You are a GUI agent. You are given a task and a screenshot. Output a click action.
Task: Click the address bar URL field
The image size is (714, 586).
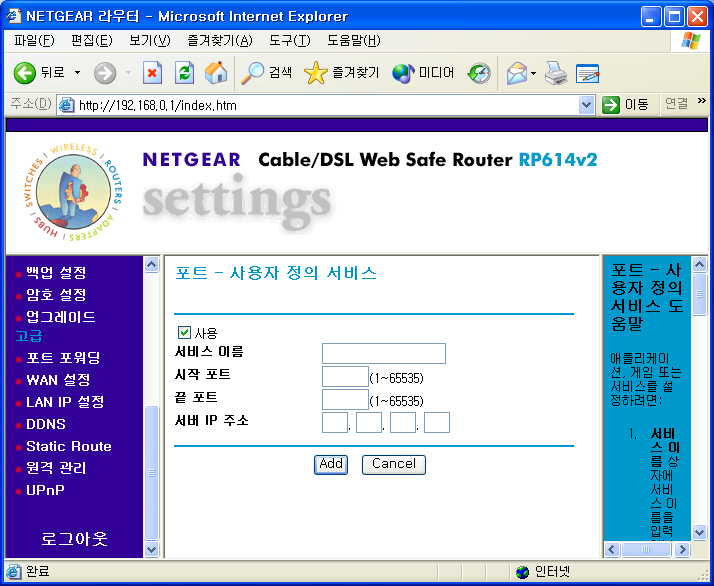[327, 105]
